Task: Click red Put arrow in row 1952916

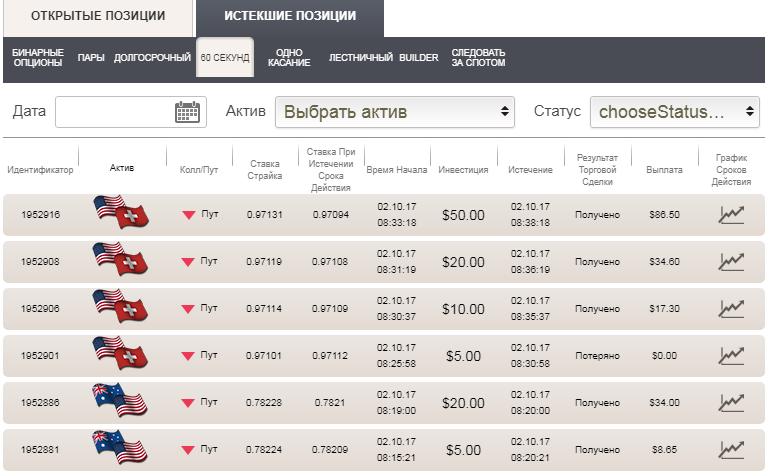Action: [189, 215]
